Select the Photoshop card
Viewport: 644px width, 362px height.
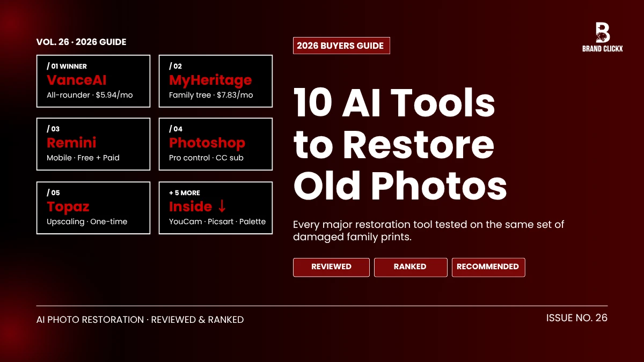pyautogui.click(x=216, y=145)
